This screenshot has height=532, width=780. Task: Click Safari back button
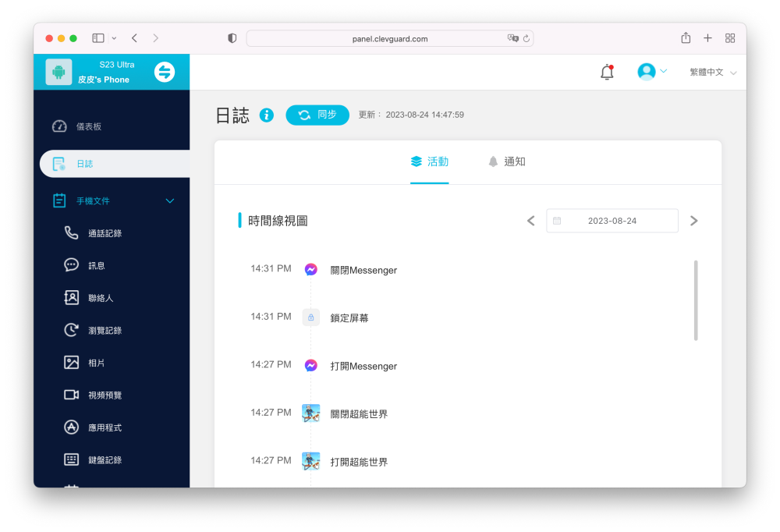click(x=134, y=38)
